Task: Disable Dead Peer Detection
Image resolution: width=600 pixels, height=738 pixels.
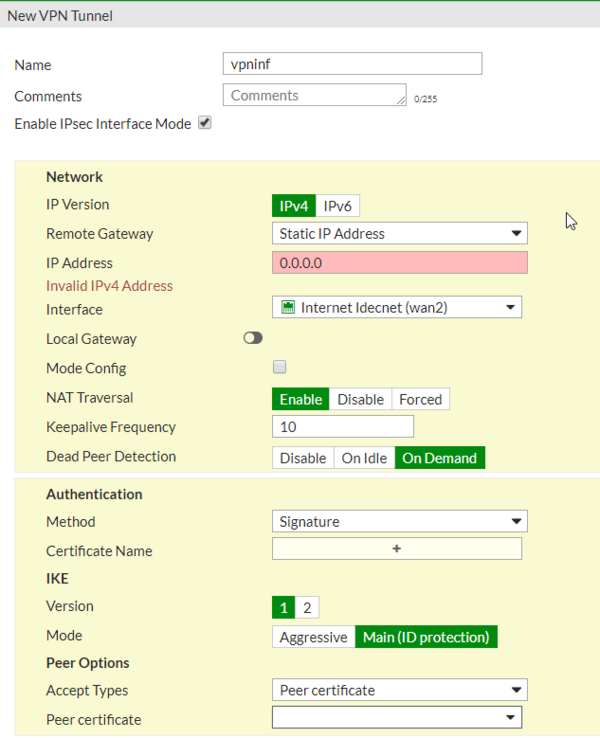Action: pos(303,458)
